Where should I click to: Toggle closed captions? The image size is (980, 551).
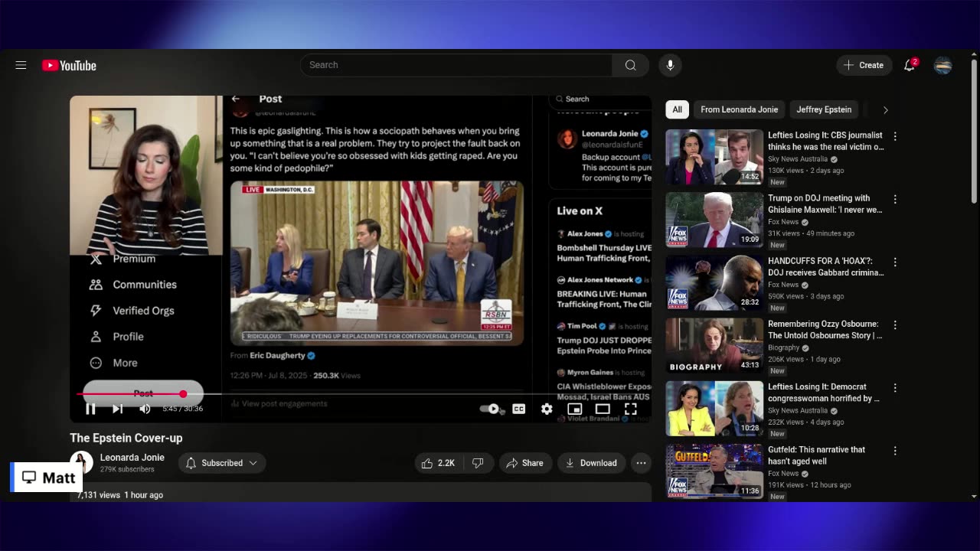(x=519, y=409)
